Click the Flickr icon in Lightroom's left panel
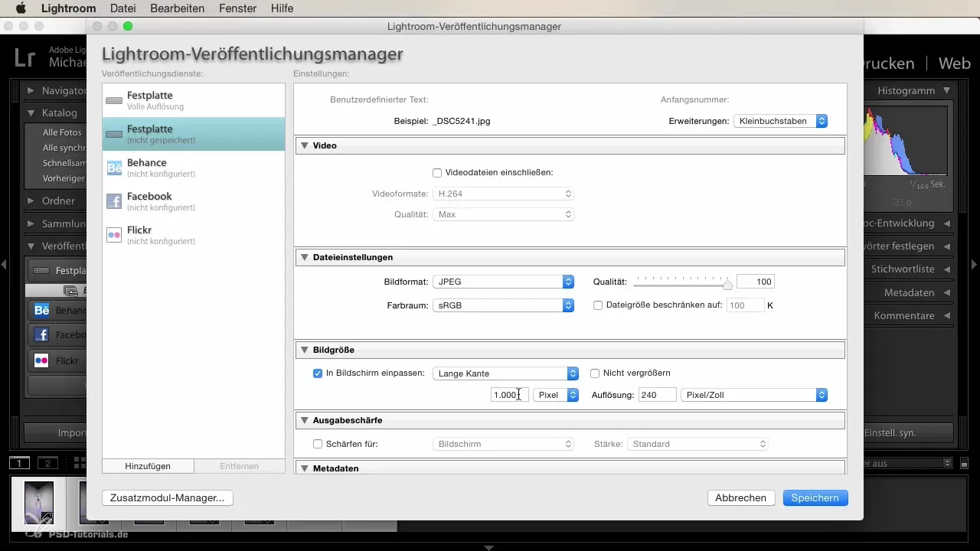Screen dimensions: 980x551 41,360
